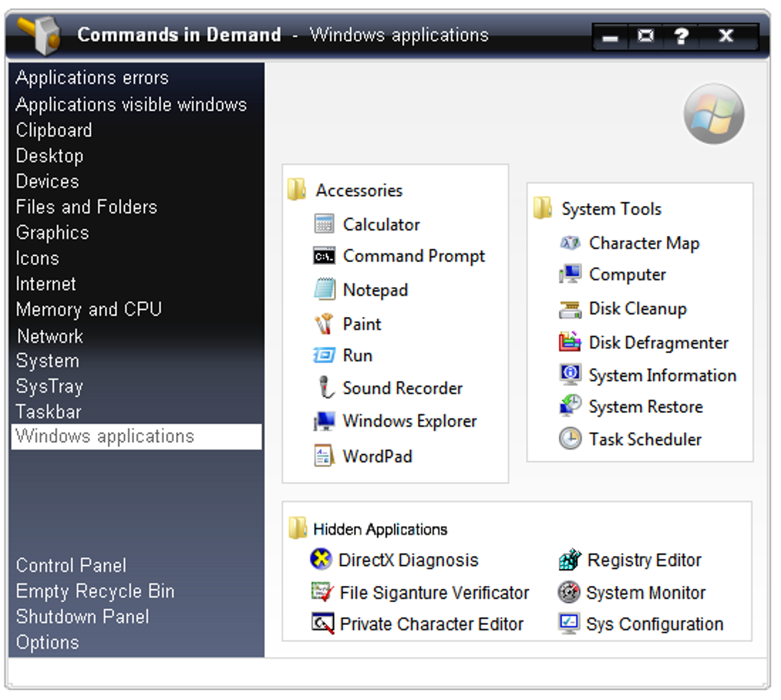Open the Options link in sidebar
This screenshot has width=781, height=700.
pos(47,643)
